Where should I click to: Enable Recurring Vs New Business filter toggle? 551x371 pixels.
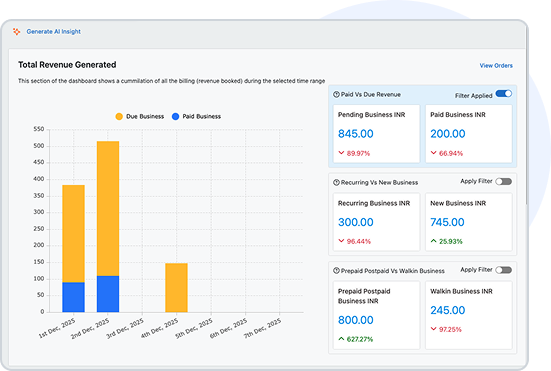(x=504, y=182)
